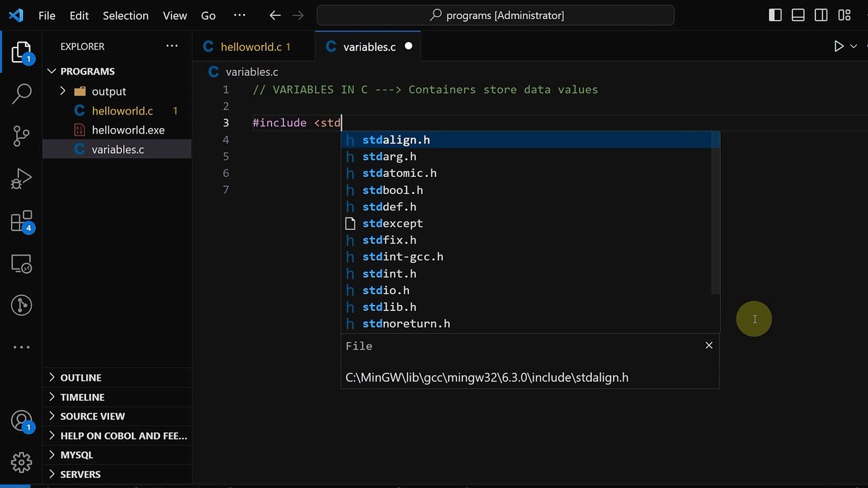Open the Remote Explorer view
Screen dimensions: 868x488
coord(22,264)
